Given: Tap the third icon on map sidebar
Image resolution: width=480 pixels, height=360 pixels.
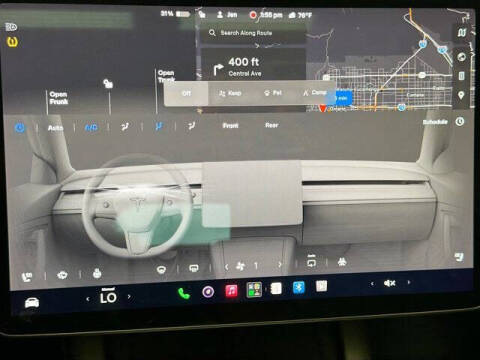Looking at the screenshot, I should 461,76.
